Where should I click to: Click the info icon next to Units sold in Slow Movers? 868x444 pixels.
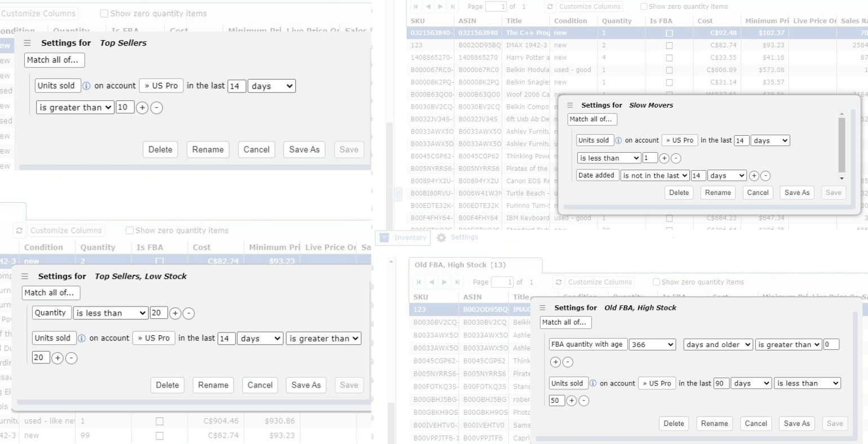click(x=618, y=140)
